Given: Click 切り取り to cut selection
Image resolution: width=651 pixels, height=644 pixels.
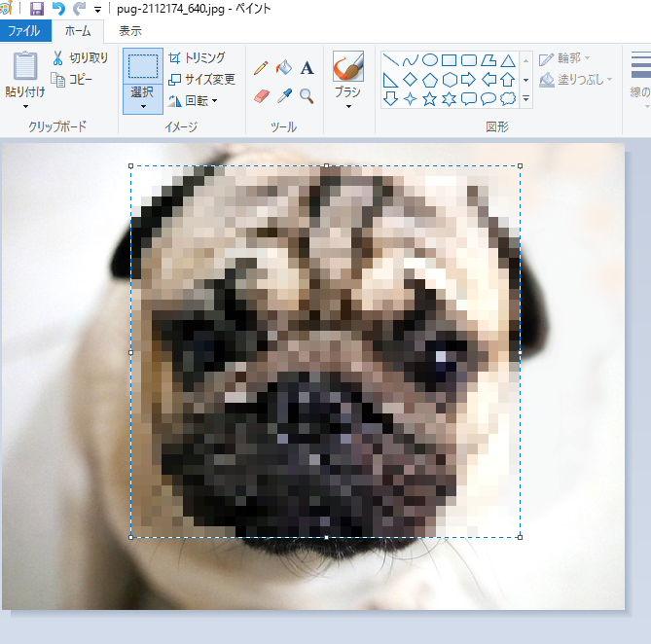Looking at the screenshot, I should pyautogui.click(x=80, y=57).
